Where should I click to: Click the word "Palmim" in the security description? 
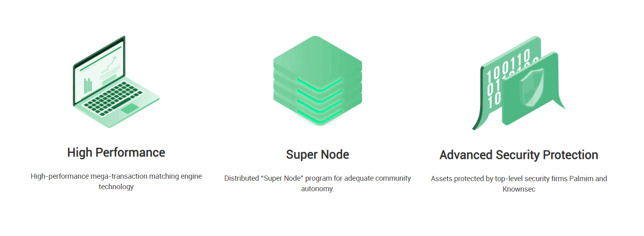click(581, 179)
